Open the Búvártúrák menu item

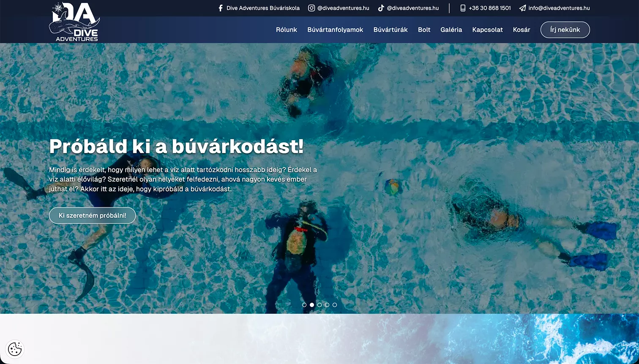[x=390, y=30]
